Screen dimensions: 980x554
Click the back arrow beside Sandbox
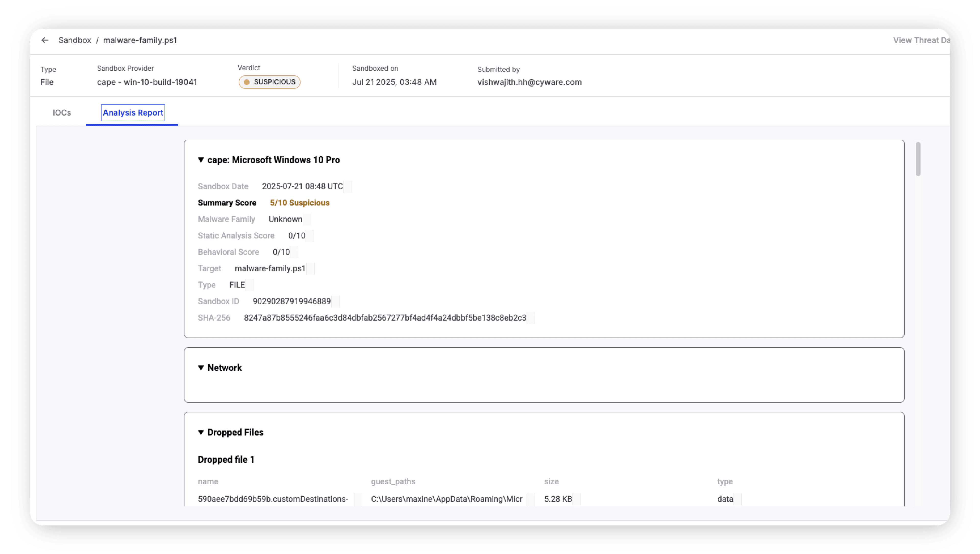pos(45,40)
